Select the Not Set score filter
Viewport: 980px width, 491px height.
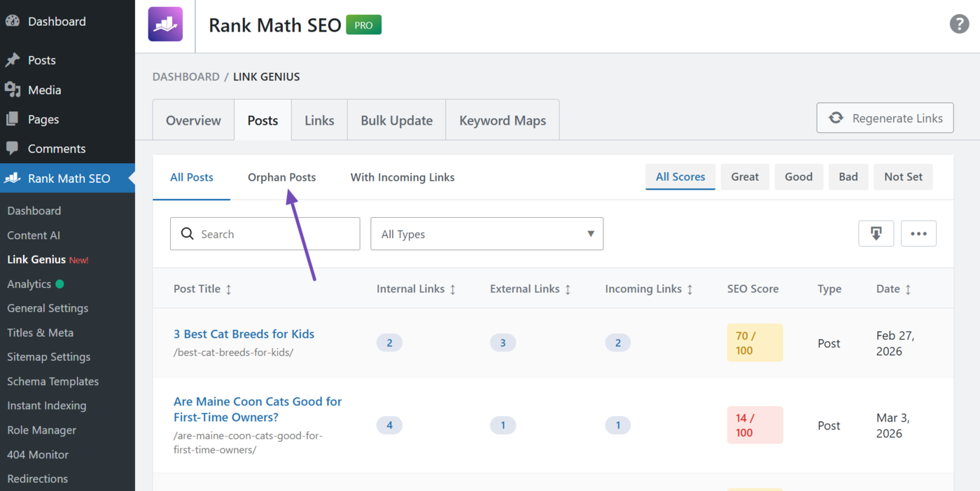[x=903, y=177]
